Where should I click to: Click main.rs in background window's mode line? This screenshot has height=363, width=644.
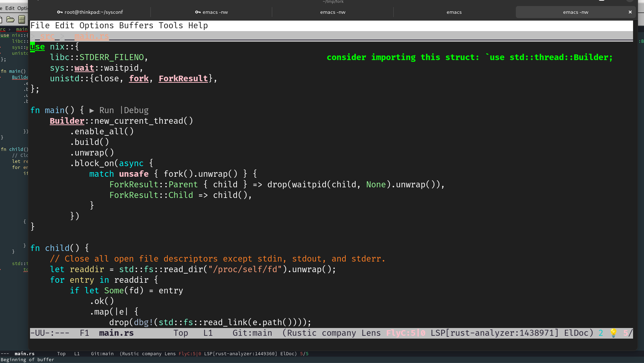25,353
